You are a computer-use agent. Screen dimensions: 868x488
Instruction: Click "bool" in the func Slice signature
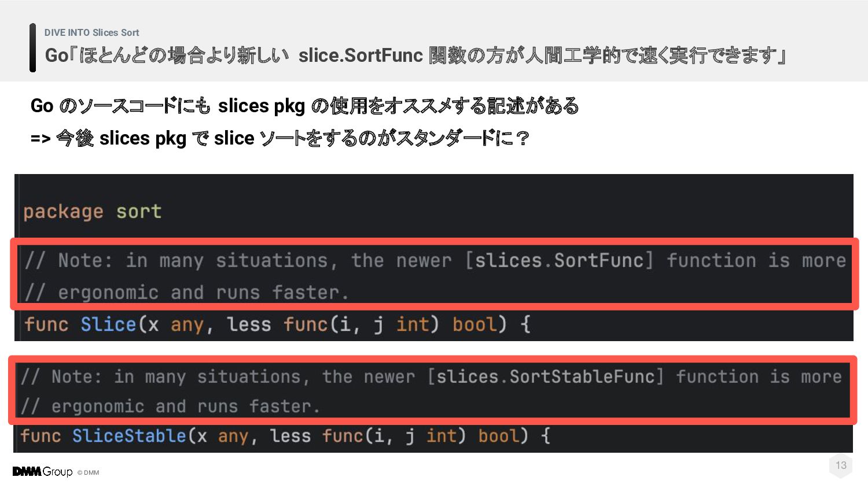475,324
